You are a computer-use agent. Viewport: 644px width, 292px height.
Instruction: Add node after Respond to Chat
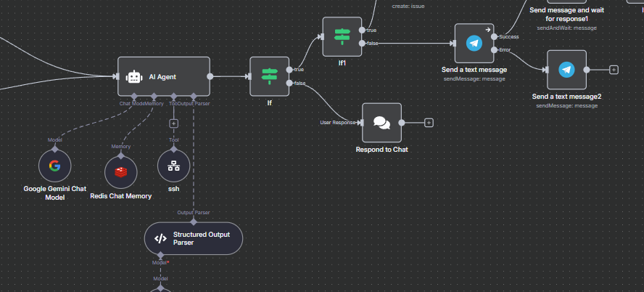(x=429, y=122)
